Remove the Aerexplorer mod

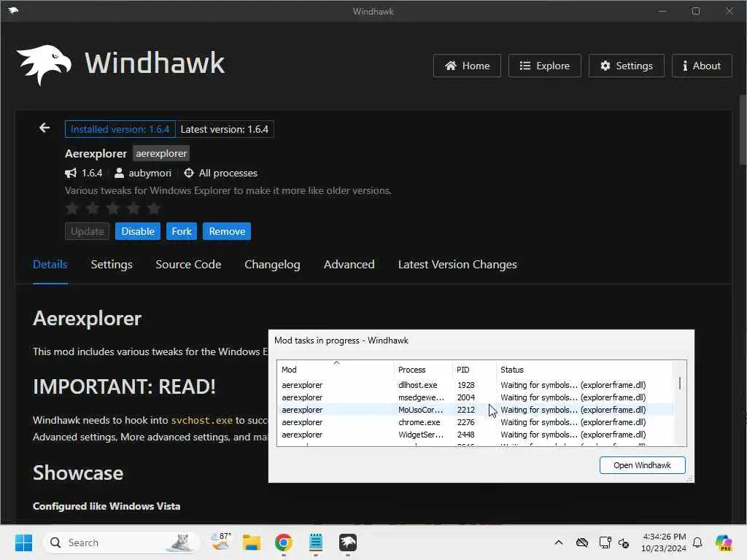(227, 231)
